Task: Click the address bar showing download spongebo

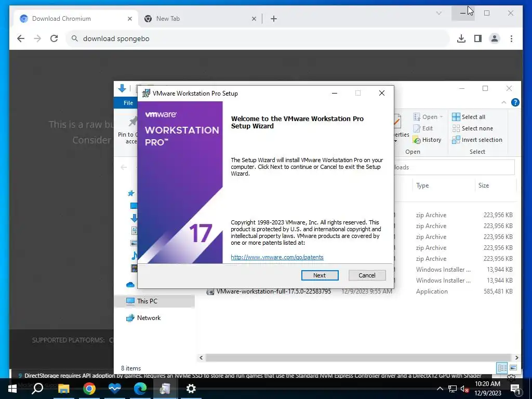Action: pyautogui.click(x=258, y=38)
